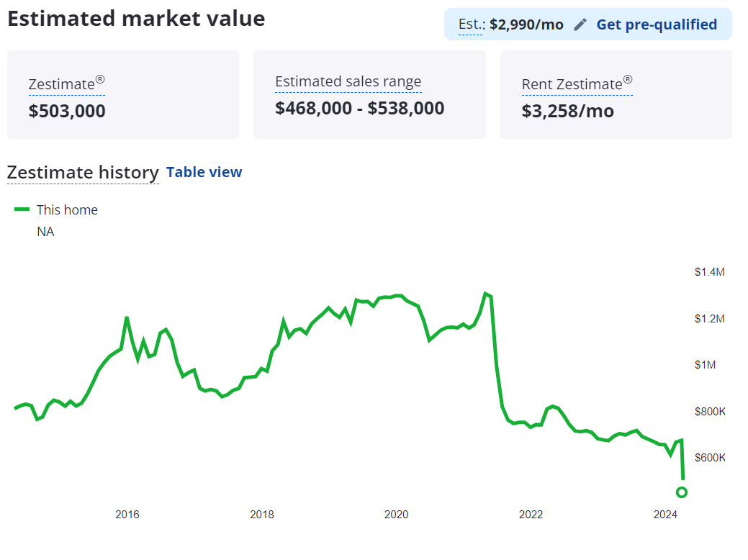This screenshot has width=748, height=560.
Task: Click the Rent Zestimate card showing $3,258/mo
Action: tap(616, 94)
